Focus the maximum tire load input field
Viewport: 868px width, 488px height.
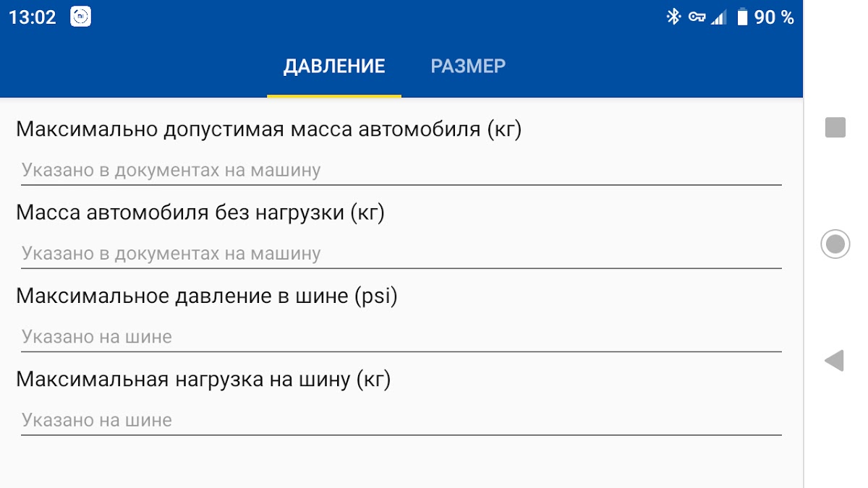401,420
